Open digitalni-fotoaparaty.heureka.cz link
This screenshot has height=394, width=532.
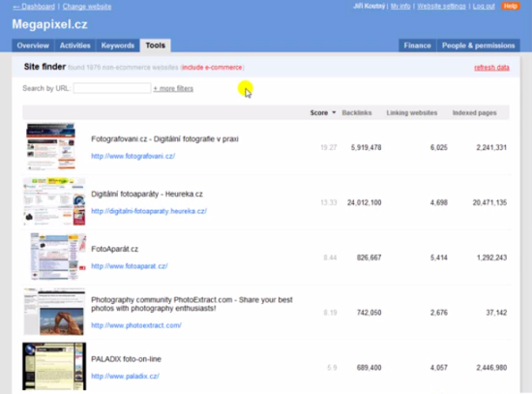point(149,211)
